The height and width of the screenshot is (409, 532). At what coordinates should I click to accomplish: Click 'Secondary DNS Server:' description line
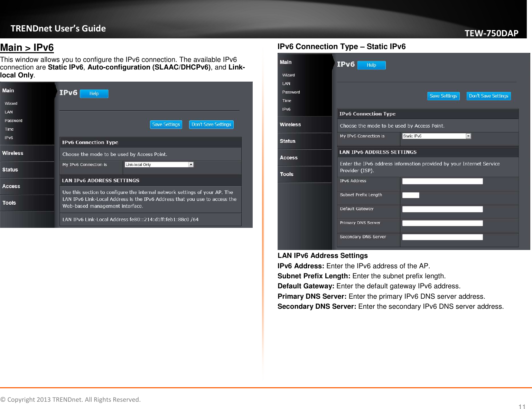coord(391,306)
